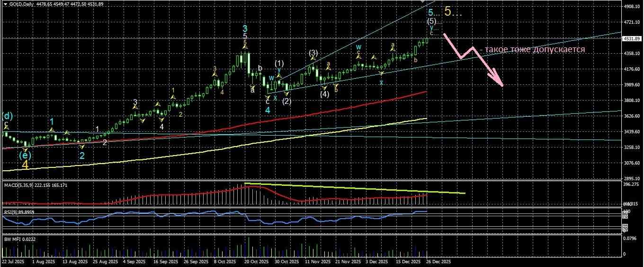Click the 26 Sep 2025 date label

coord(197,261)
